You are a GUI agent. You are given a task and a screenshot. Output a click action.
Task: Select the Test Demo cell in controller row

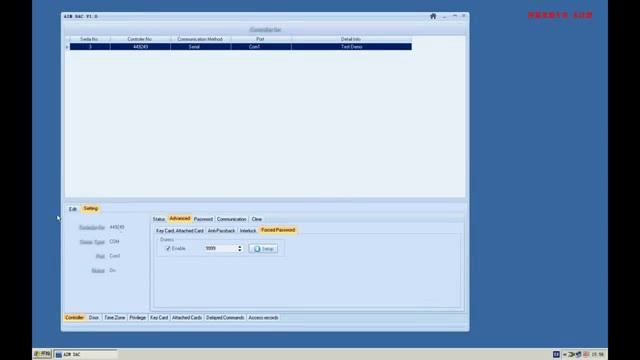pos(351,47)
